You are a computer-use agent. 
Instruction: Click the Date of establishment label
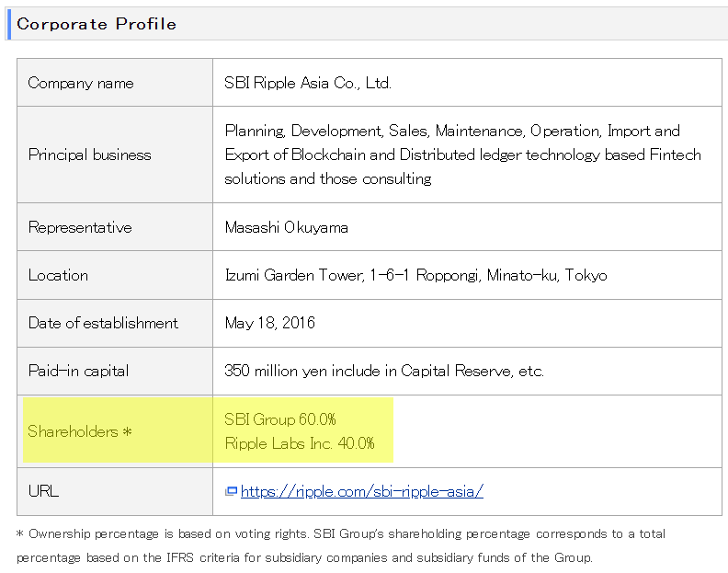click(103, 323)
